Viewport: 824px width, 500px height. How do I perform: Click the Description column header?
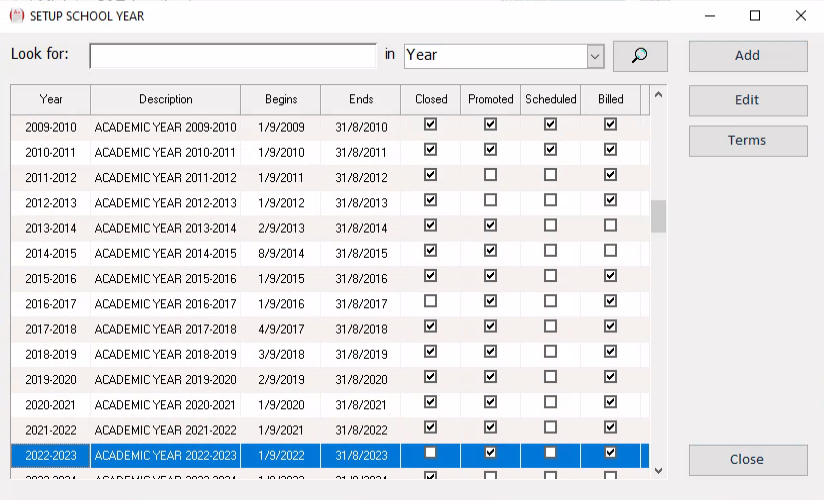click(166, 99)
